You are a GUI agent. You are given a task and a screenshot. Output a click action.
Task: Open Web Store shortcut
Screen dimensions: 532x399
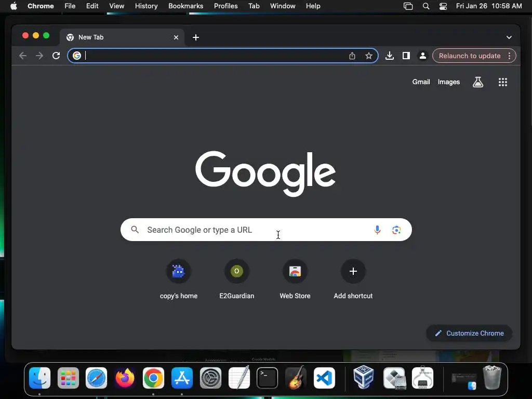[295, 280]
